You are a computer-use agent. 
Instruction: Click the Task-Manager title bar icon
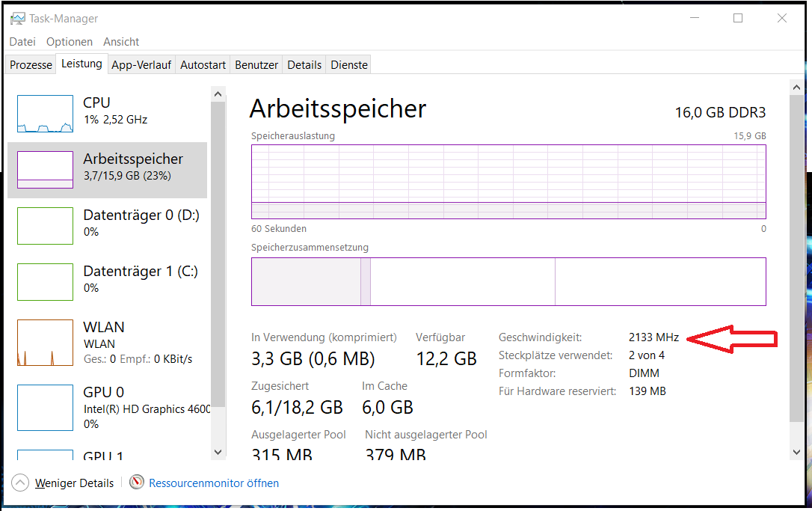(17, 18)
